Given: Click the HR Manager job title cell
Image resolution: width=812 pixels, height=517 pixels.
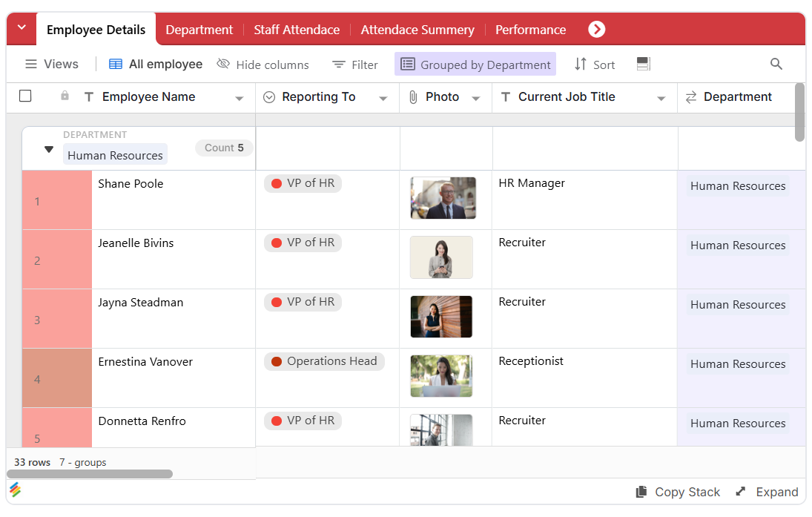Looking at the screenshot, I should click(584, 200).
